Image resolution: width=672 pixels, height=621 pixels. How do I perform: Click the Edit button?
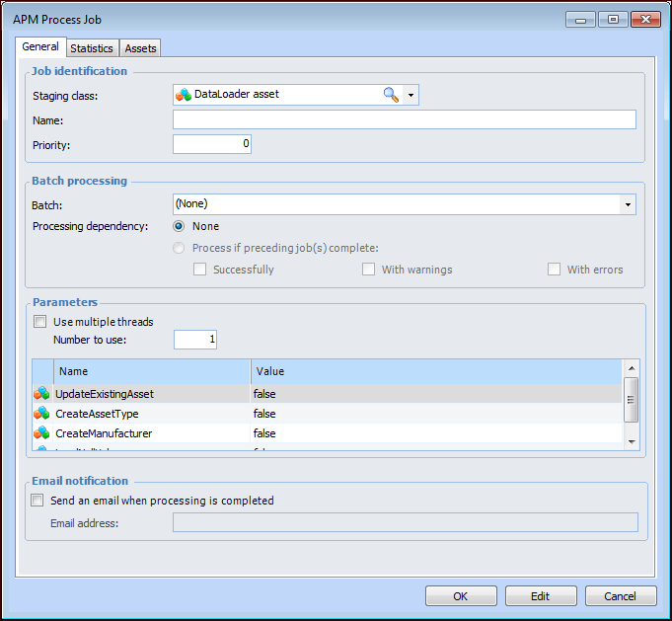tap(540, 596)
